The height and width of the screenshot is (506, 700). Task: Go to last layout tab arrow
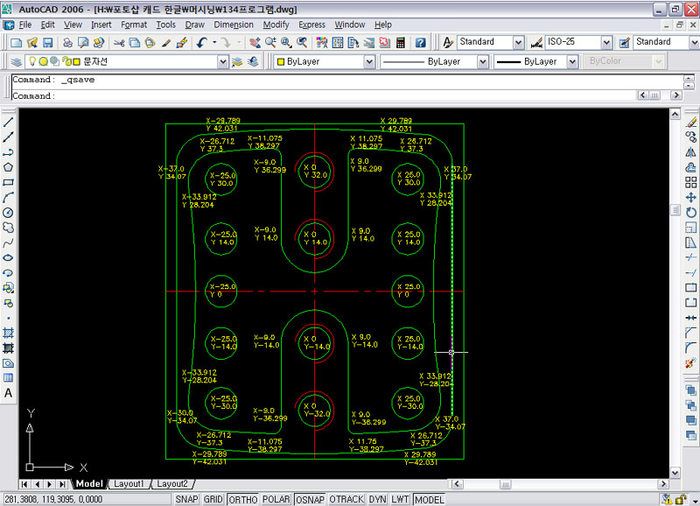point(63,484)
